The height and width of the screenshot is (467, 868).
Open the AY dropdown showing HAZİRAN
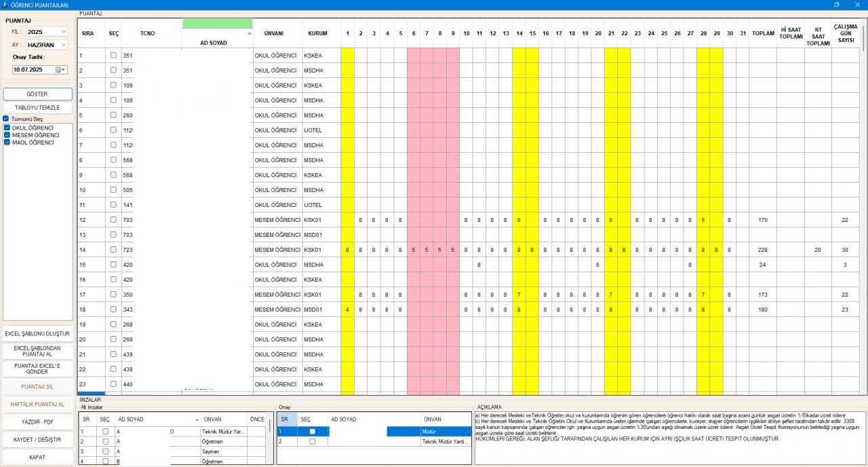[64, 45]
